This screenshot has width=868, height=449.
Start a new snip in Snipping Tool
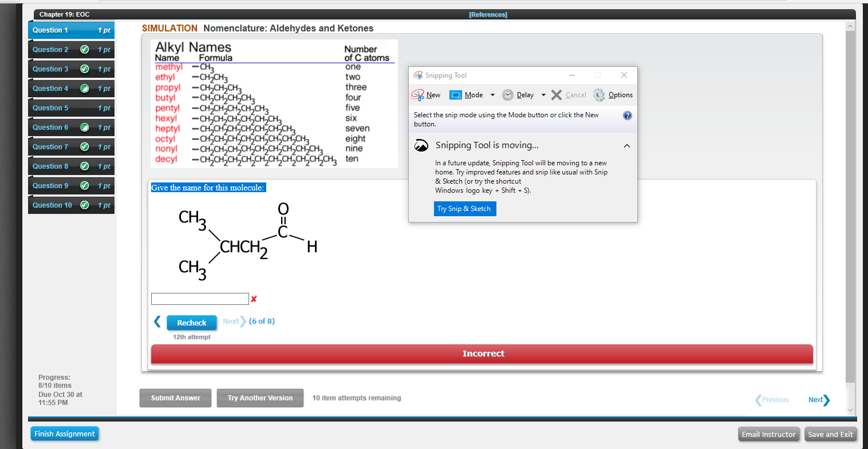426,95
